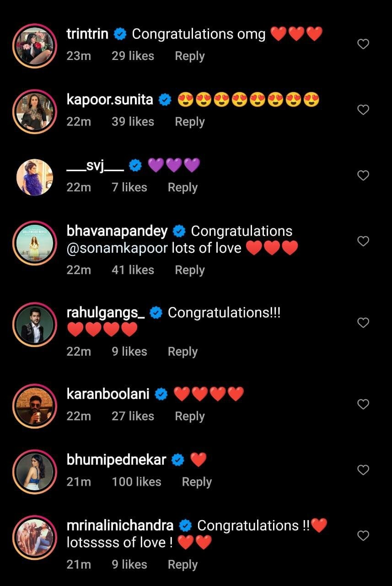Viewport: 392px width, 586px height.
Task: Tap the heart next to kapoor.sunita's comment
Action: click(363, 110)
